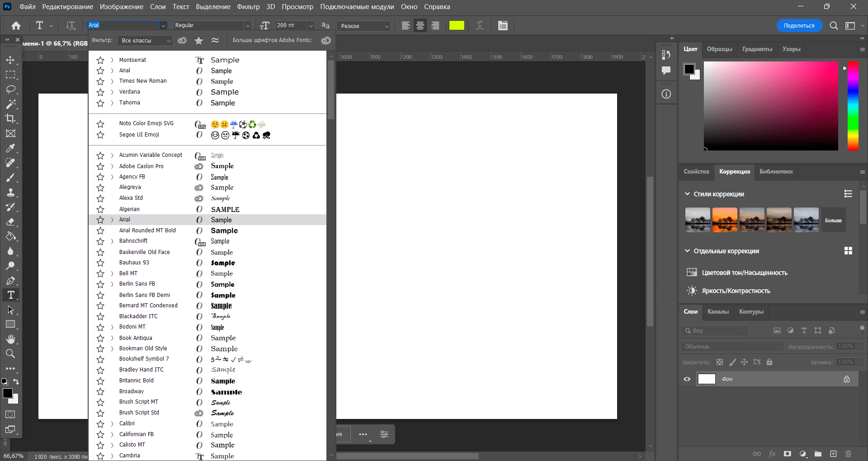
Task: Open the History panel icon
Action: click(x=666, y=55)
